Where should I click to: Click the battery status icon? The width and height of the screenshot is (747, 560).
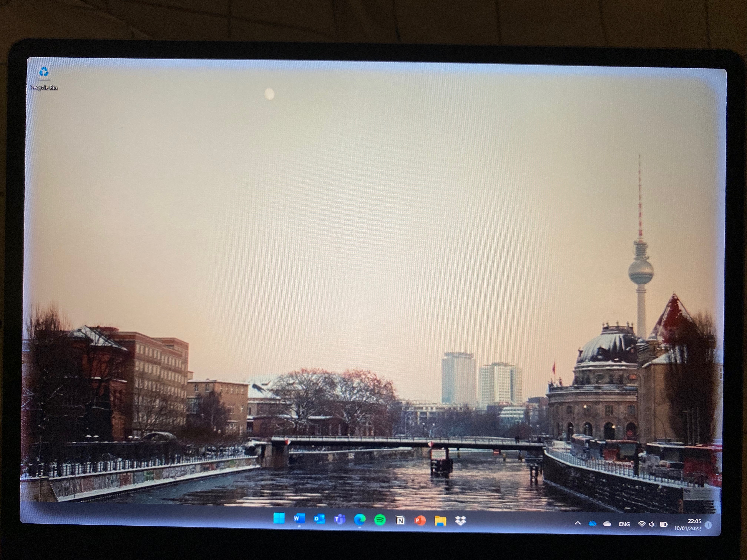pos(664,525)
